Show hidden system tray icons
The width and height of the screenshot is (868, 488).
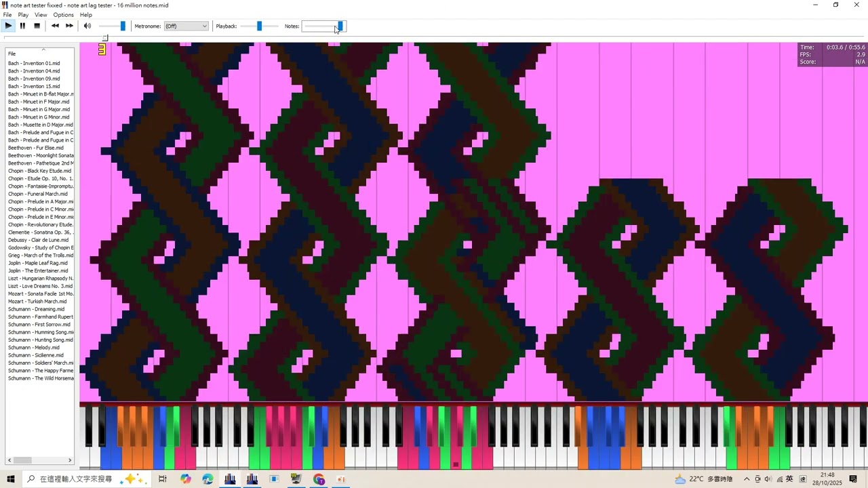pyautogui.click(x=747, y=479)
